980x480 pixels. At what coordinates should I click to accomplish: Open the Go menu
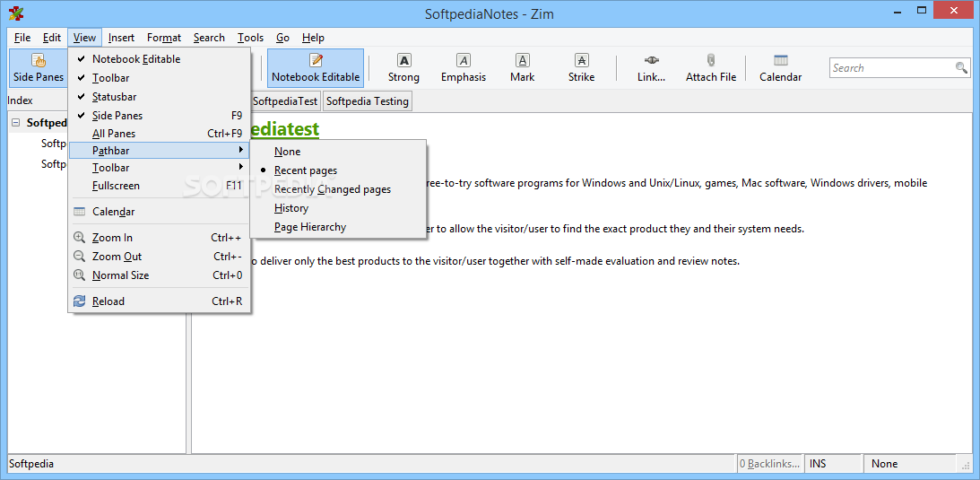point(282,38)
